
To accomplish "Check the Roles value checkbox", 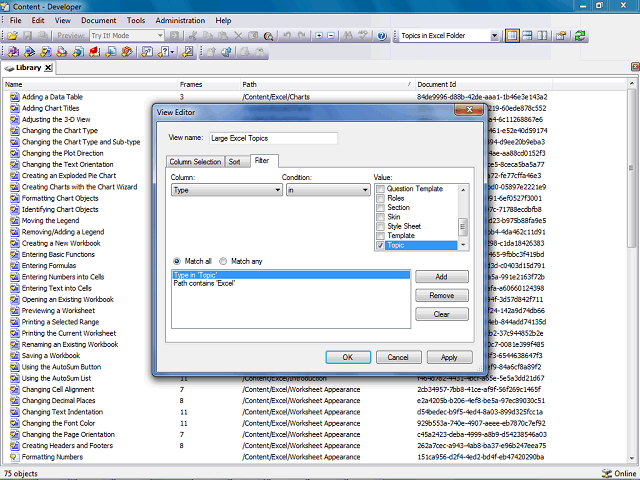I will [380, 198].
